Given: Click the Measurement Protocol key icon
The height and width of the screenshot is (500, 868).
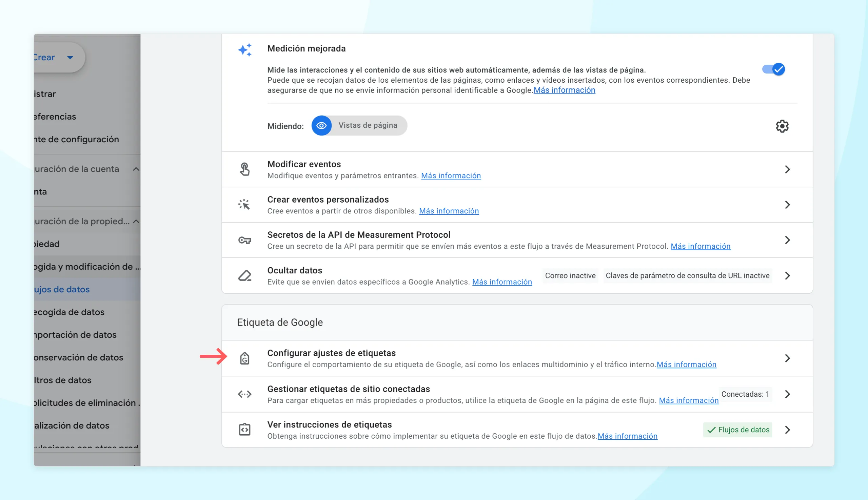Looking at the screenshot, I should click(245, 240).
